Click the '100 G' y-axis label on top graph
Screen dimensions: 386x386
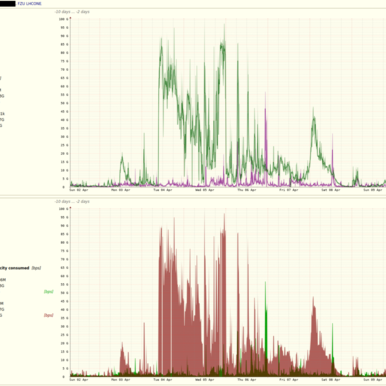(63, 19)
